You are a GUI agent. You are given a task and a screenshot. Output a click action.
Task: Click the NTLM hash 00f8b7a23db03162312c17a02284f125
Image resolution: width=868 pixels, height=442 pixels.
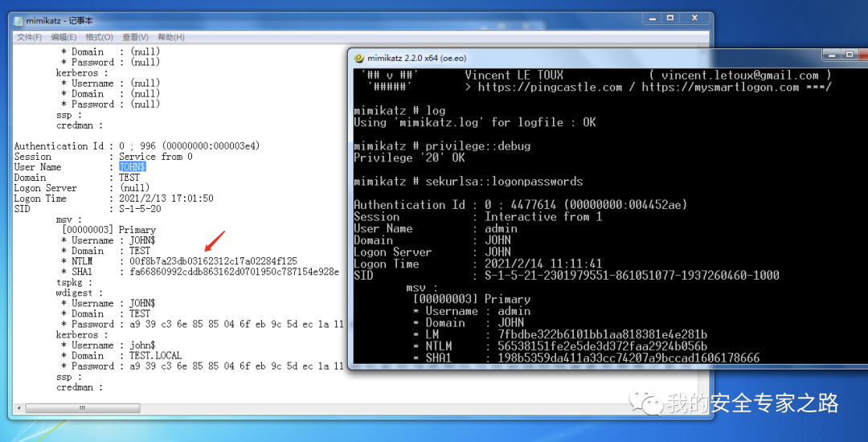(x=214, y=261)
